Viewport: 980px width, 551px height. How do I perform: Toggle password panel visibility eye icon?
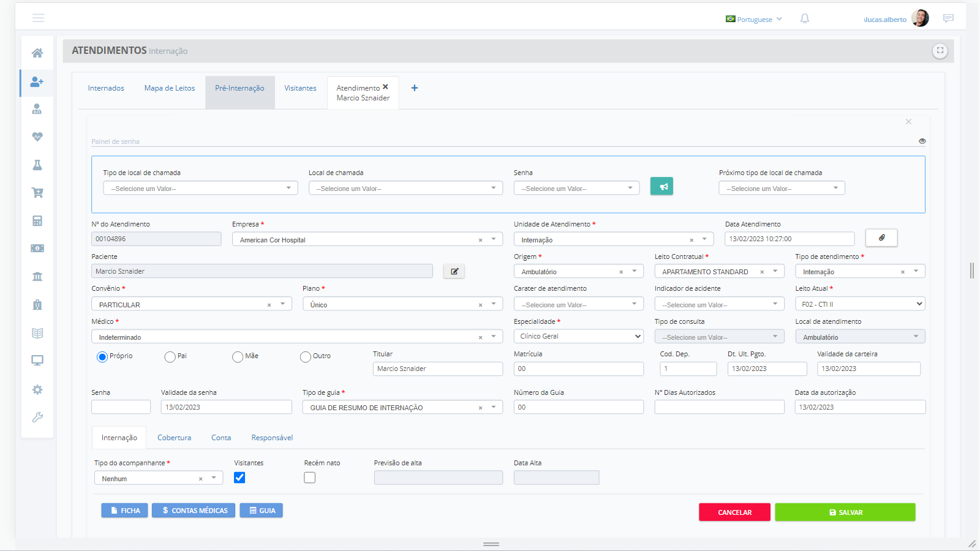[x=922, y=141]
